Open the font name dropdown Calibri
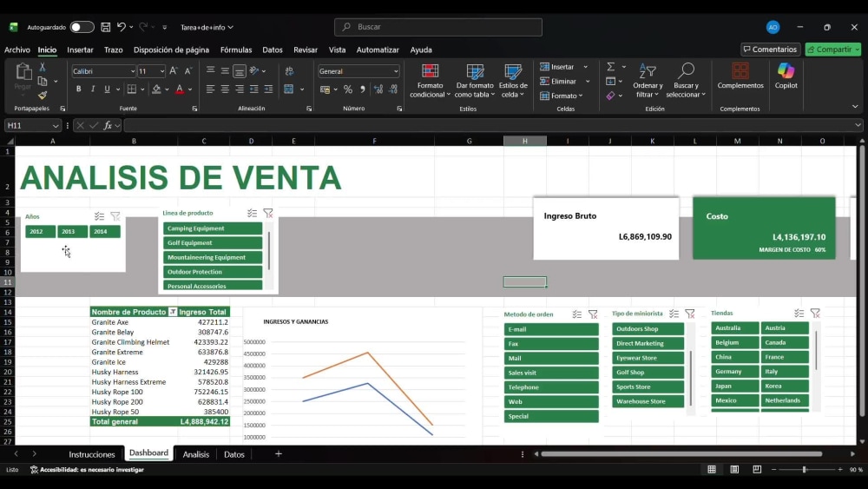 [x=132, y=71]
